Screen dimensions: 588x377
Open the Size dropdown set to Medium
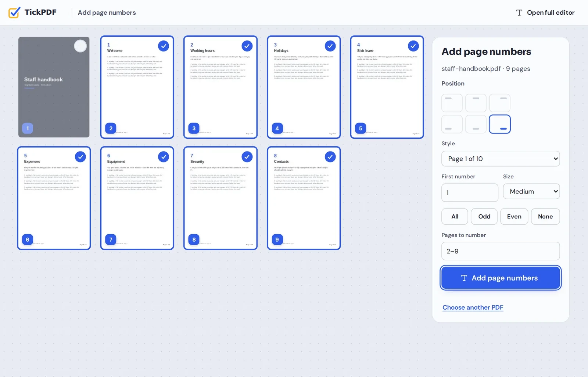coord(531,191)
